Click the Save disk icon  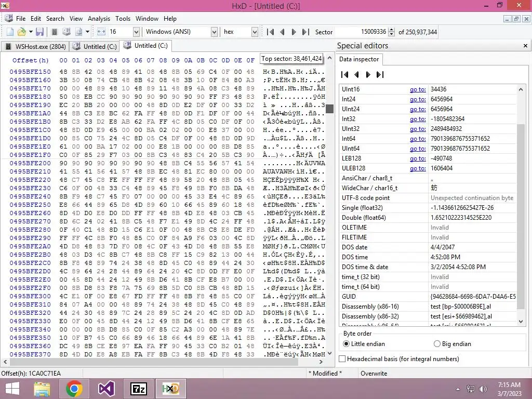pos(39,32)
